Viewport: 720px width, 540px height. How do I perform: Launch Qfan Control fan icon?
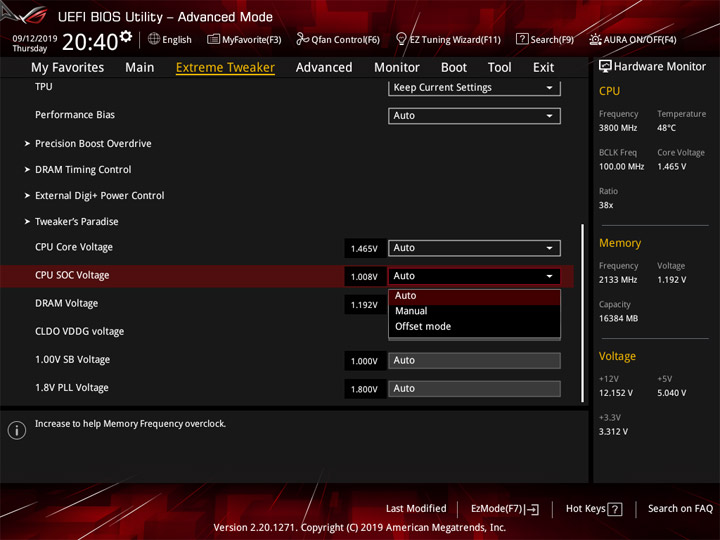(x=302, y=39)
